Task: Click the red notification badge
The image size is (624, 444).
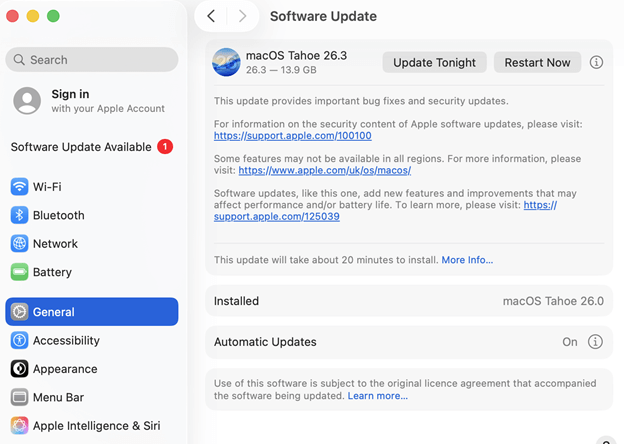Action: [x=165, y=147]
